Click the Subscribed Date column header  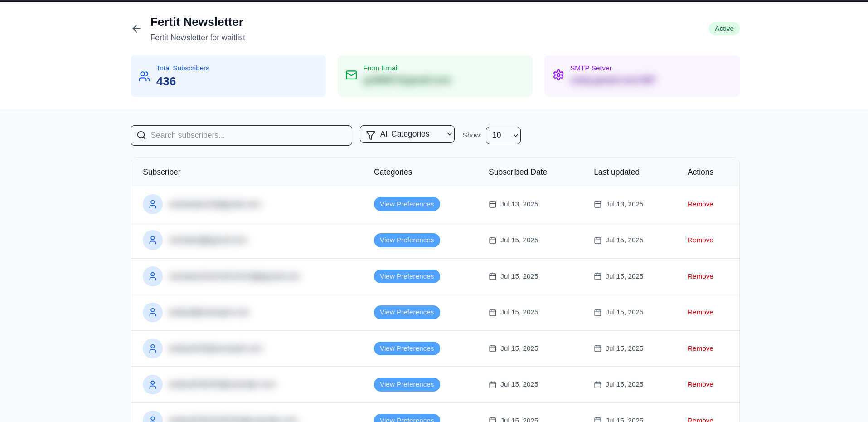[518, 172]
